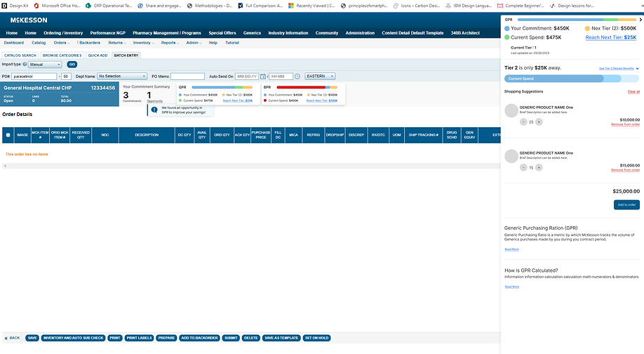Open the Dept Name No Selection dropdown
Screen dimensions: 644x354
(x=122, y=77)
